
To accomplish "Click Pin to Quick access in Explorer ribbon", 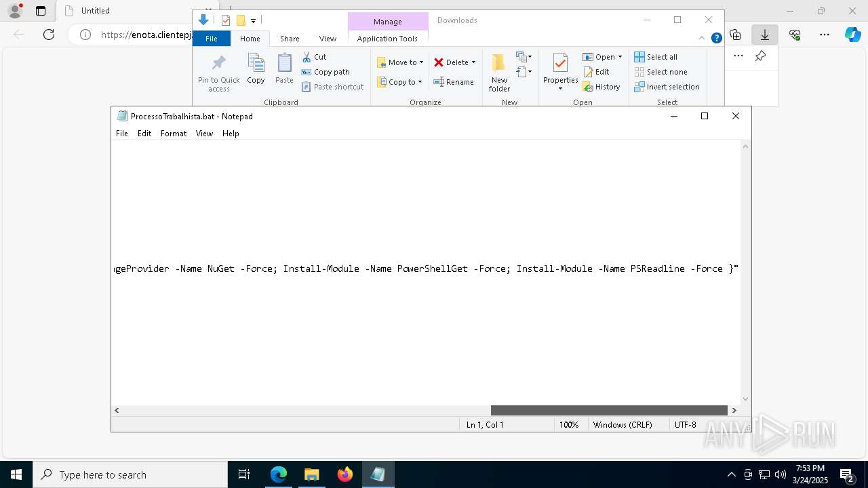I will tap(218, 73).
